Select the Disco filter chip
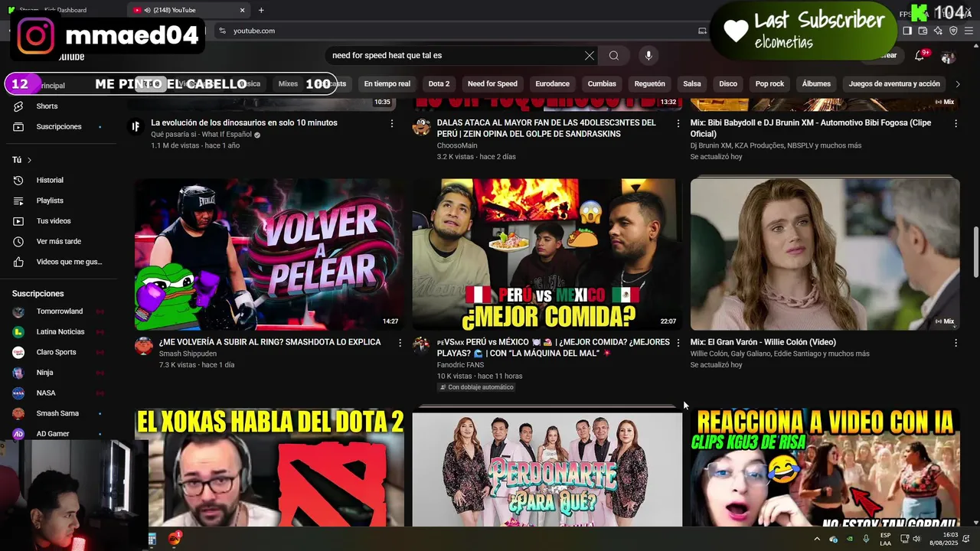The width and height of the screenshot is (980, 551). (728, 84)
